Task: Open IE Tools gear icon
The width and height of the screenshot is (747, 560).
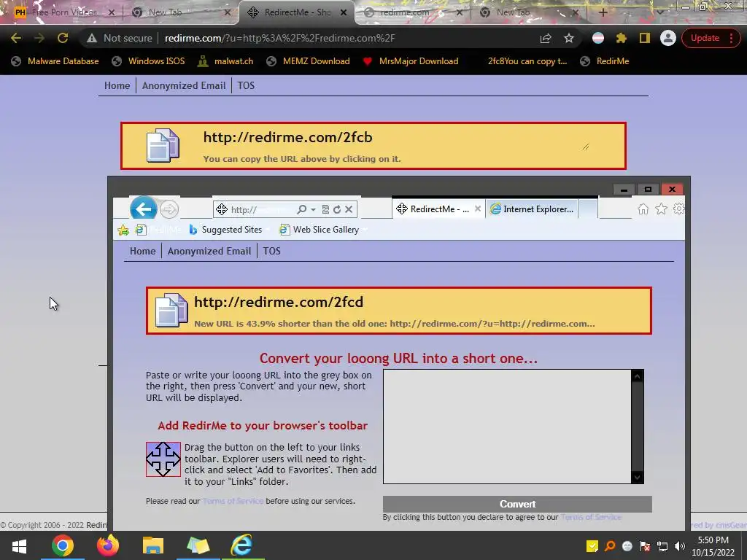Action: coord(679,209)
